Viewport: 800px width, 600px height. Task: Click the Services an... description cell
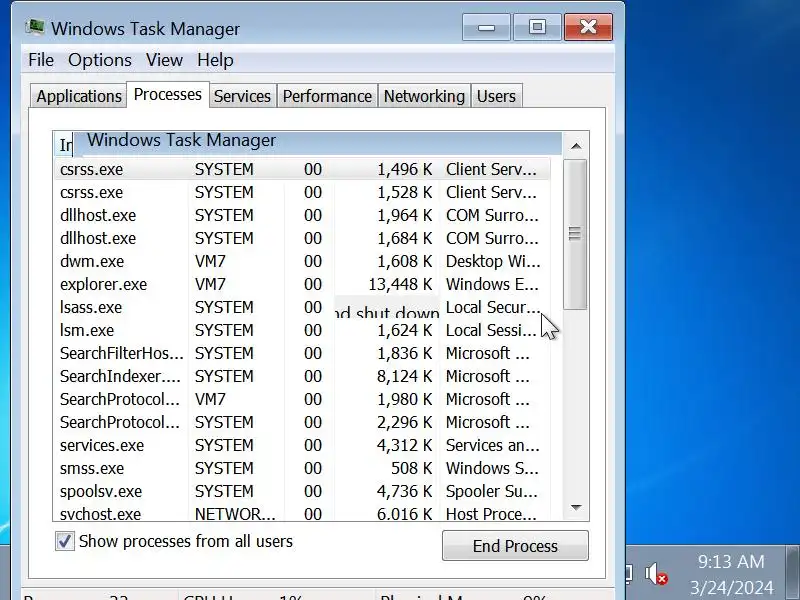coord(492,445)
